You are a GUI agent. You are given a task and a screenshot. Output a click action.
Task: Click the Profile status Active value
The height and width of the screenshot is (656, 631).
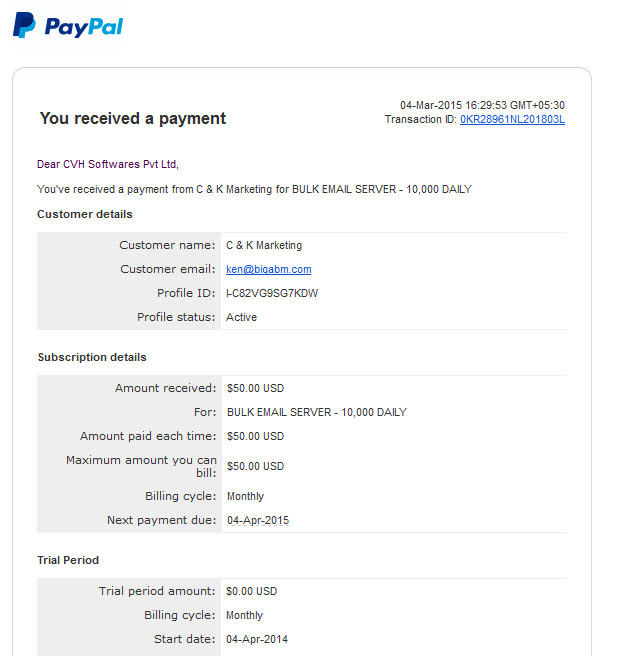point(241,317)
